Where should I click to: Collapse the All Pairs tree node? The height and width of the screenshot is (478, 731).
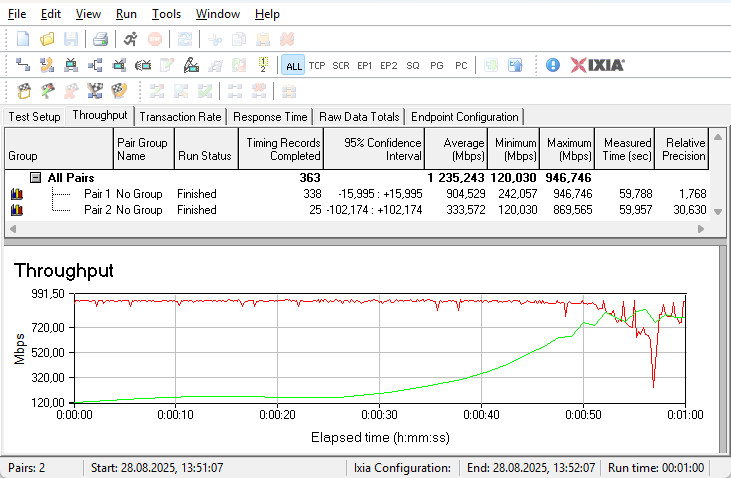(35, 178)
